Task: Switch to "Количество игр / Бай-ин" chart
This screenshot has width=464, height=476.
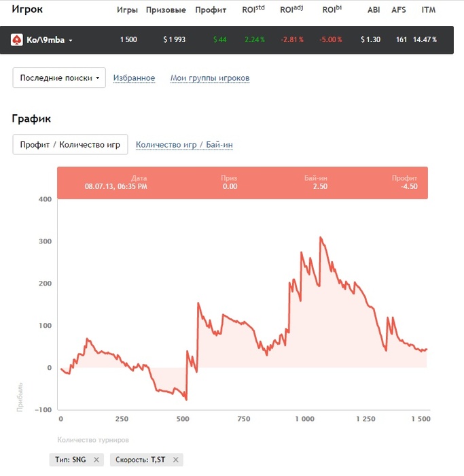Action: [184, 145]
